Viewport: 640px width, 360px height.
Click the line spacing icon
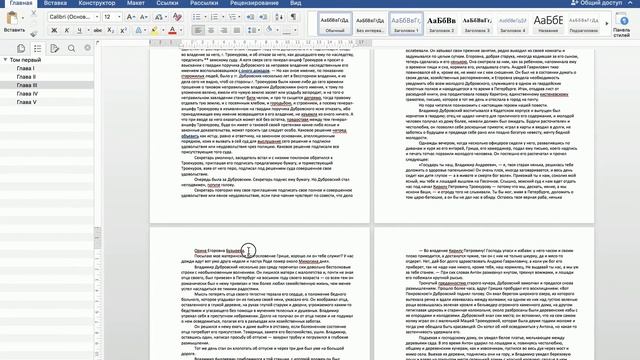pyautogui.click(x=251, y=30)
